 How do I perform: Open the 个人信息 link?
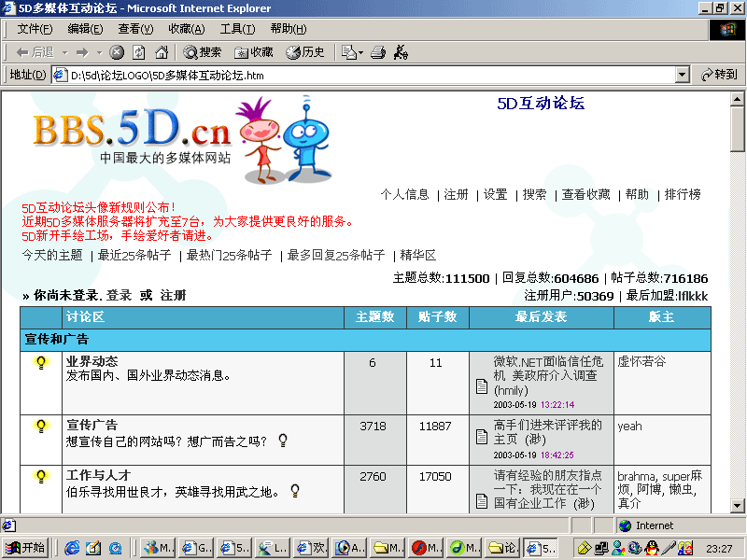coord(405,194)
